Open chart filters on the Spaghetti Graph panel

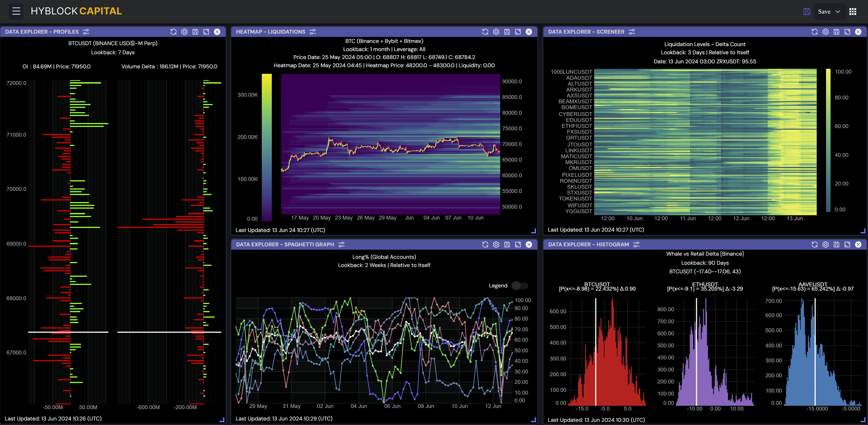coord(341,244)
